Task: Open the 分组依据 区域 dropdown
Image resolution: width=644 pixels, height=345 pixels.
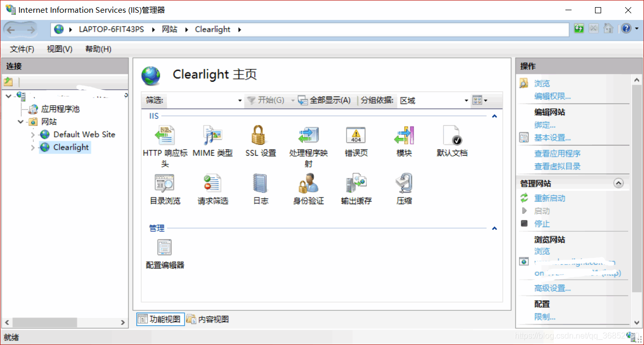Action: (433, 101)
